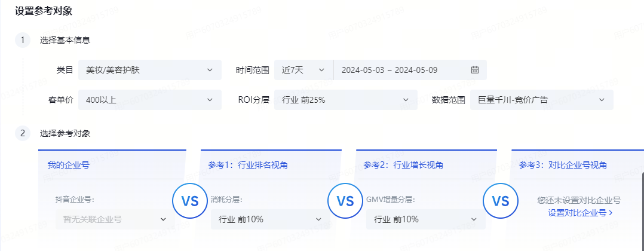
Task: Expand the GMV增量分层 dropdown
Action: tap(425, 219)
